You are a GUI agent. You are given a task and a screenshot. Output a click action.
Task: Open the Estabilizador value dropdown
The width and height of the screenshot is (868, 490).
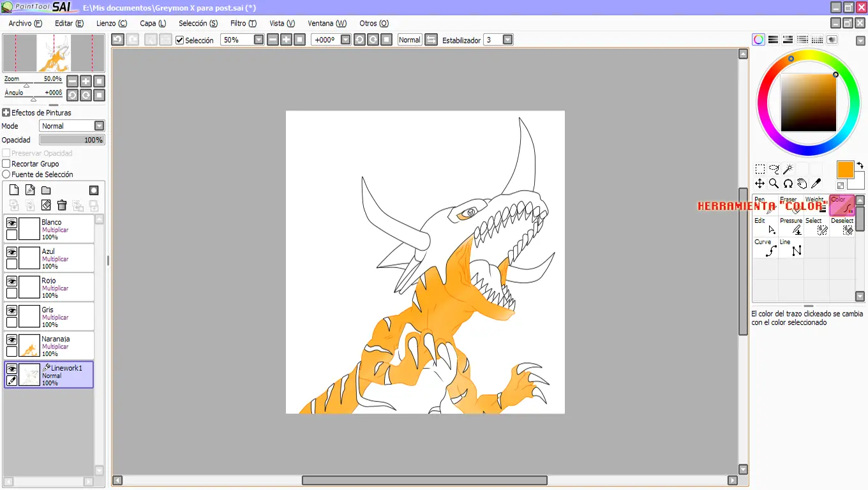(x=508, y=40)
